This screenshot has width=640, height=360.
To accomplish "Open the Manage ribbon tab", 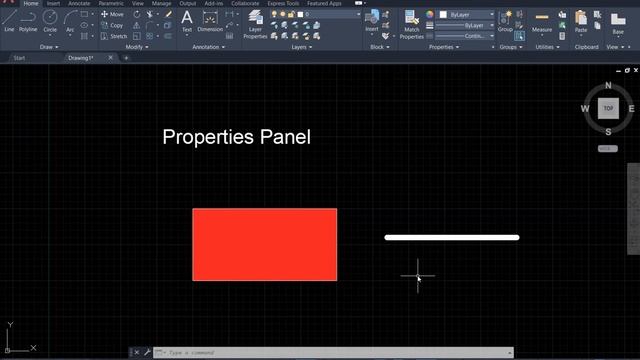I will pos(161,3).
